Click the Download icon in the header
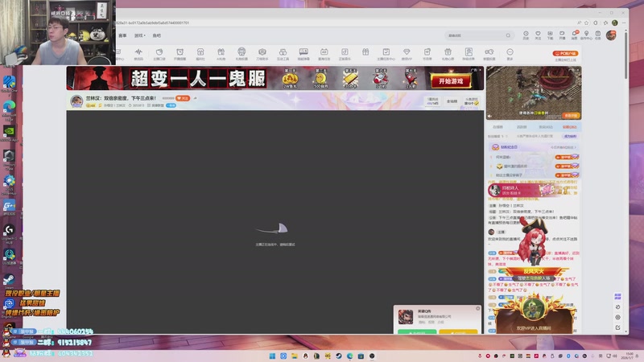Screen dimensions: 644x362 pyautogui.click(x=550, y=34)
